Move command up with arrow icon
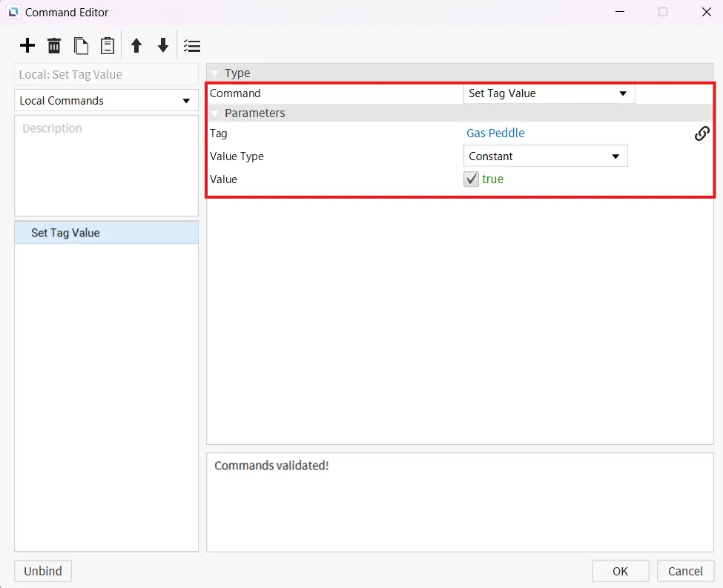 click(x=136, y=46)
